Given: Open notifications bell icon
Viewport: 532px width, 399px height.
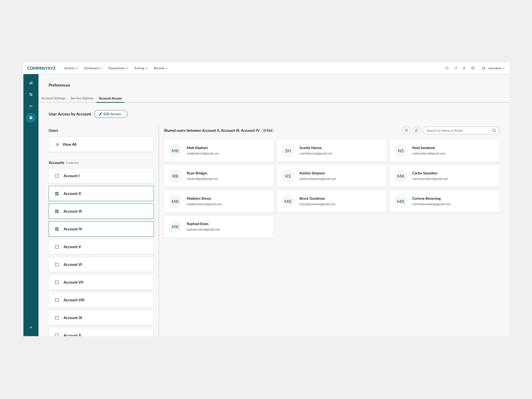Looking at the screenshot, I should 464,68.
